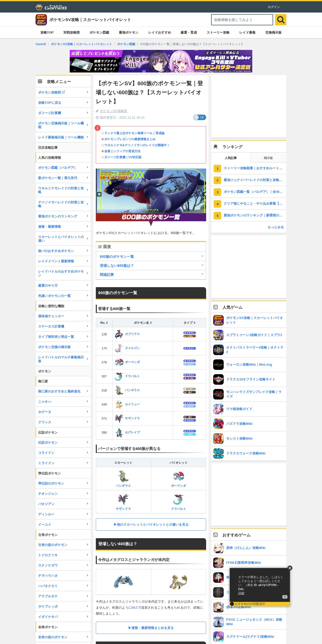Click the ログイン link
Viewport: 322px width, 644px height.
[x=274, y=7]
